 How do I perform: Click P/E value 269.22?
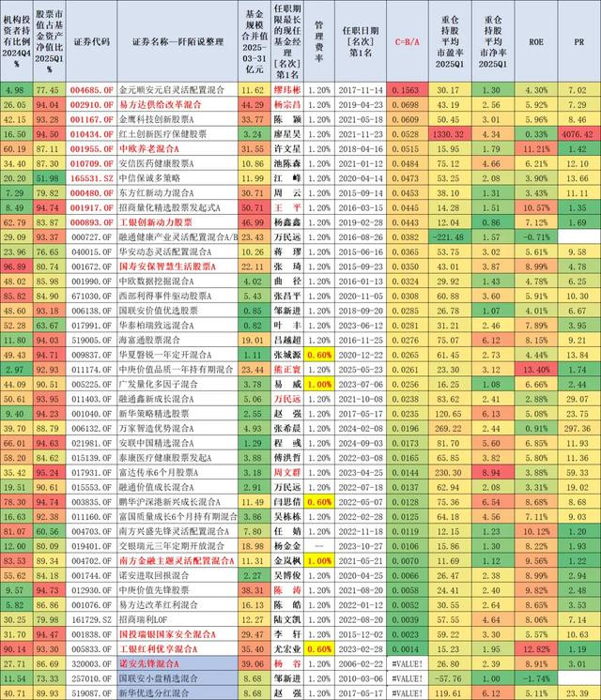click(x=450, y=429)
